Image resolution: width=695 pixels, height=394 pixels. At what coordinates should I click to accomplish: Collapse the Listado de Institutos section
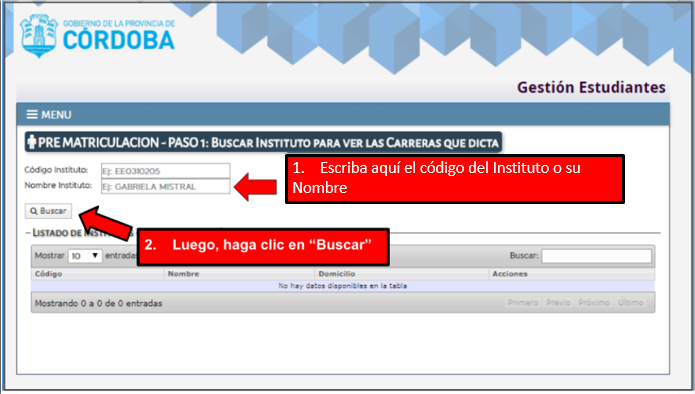(x=28, y=233)
